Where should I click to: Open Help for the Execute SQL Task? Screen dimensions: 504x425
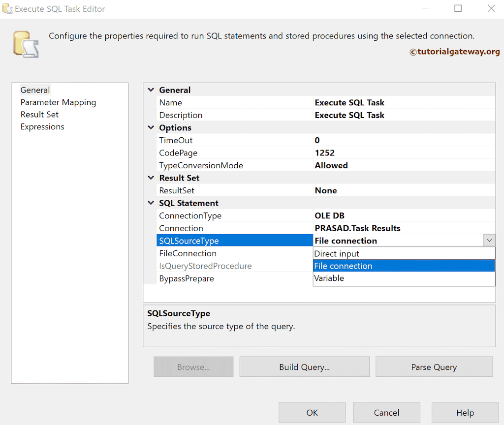tap(465, 412)
